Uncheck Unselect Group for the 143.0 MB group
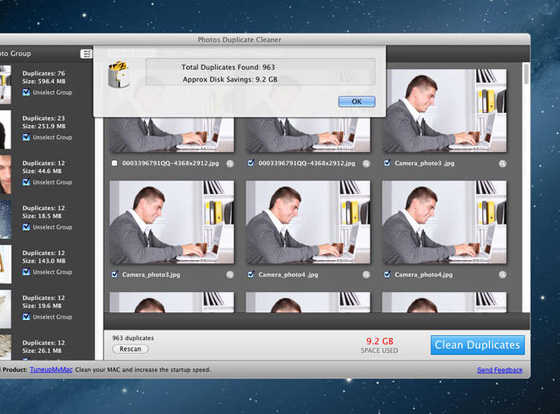This screenshot has width=560, height=414. 26,272
